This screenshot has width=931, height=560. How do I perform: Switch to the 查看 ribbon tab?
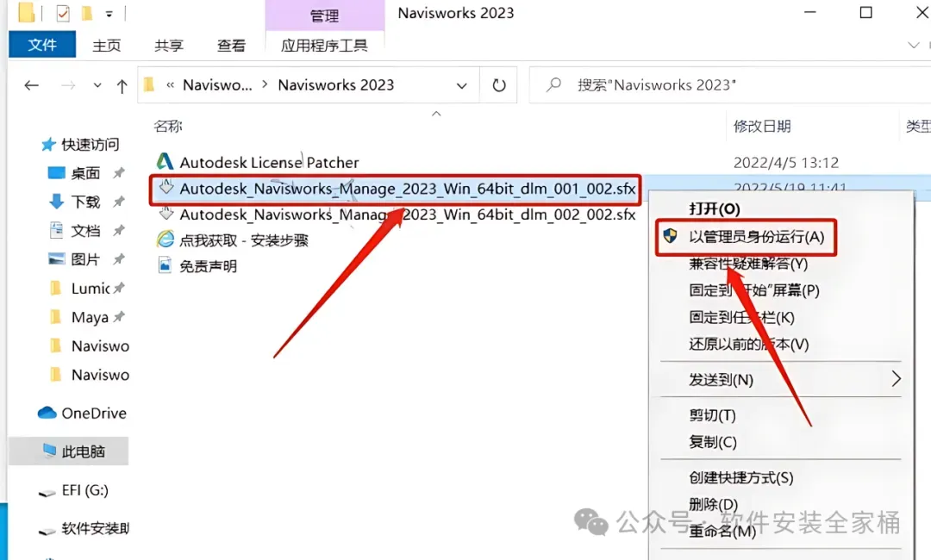[x=231, y=45]
